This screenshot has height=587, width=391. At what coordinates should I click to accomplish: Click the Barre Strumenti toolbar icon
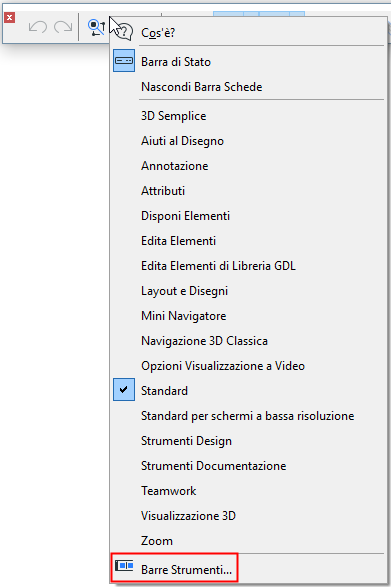pyautogui.click(x=124, y=566)
